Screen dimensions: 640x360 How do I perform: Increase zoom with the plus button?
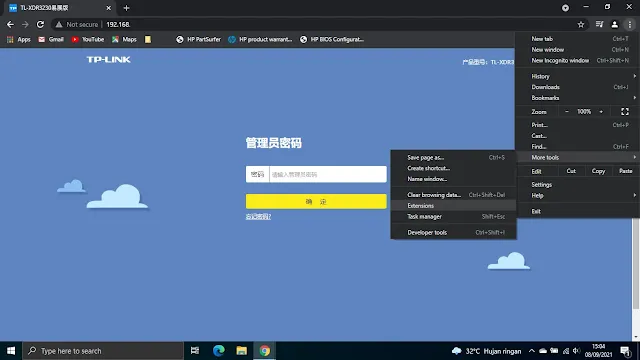pos(601,111)
